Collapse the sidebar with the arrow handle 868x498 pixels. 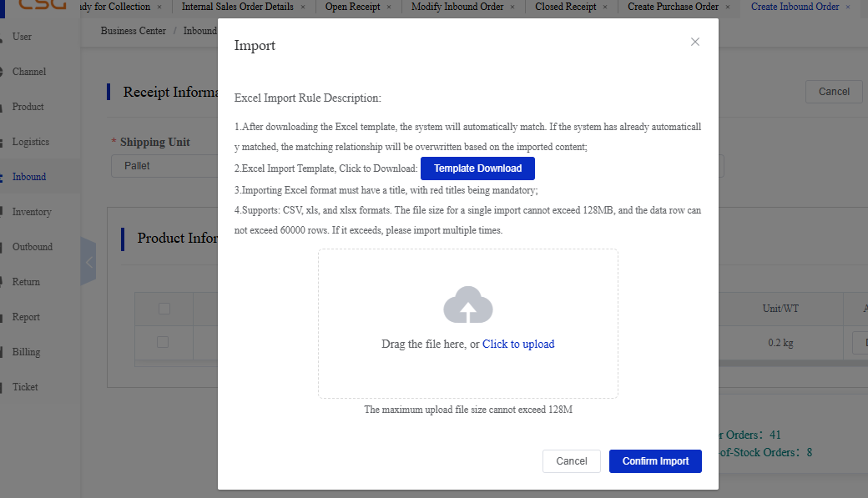tap(88, 261)
